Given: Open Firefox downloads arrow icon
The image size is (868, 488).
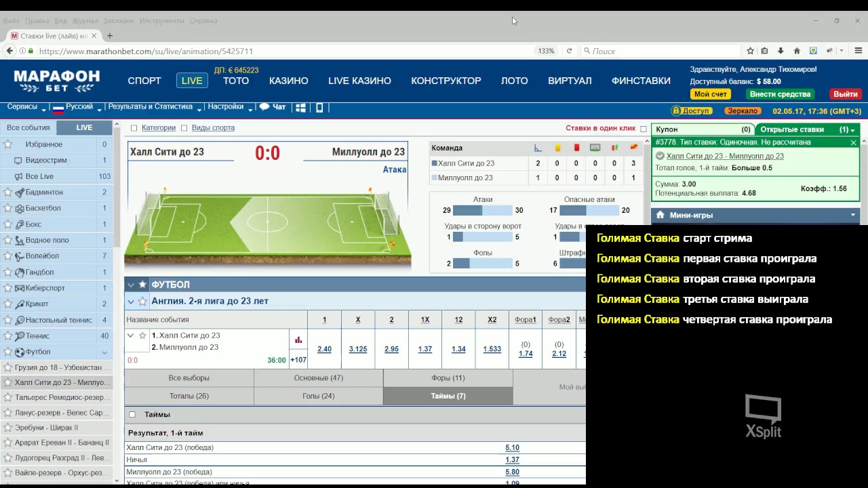Looking at the screenshot, I should [781, 51].
